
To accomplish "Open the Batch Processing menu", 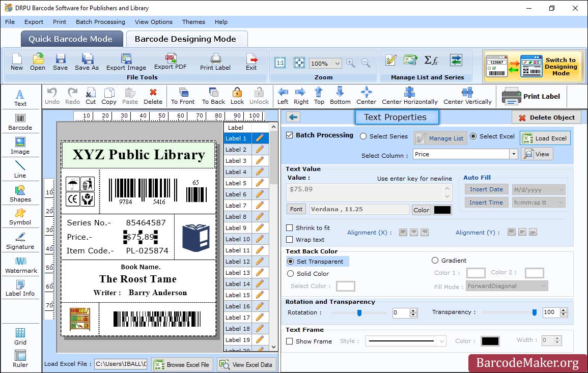I will (100, 22).
